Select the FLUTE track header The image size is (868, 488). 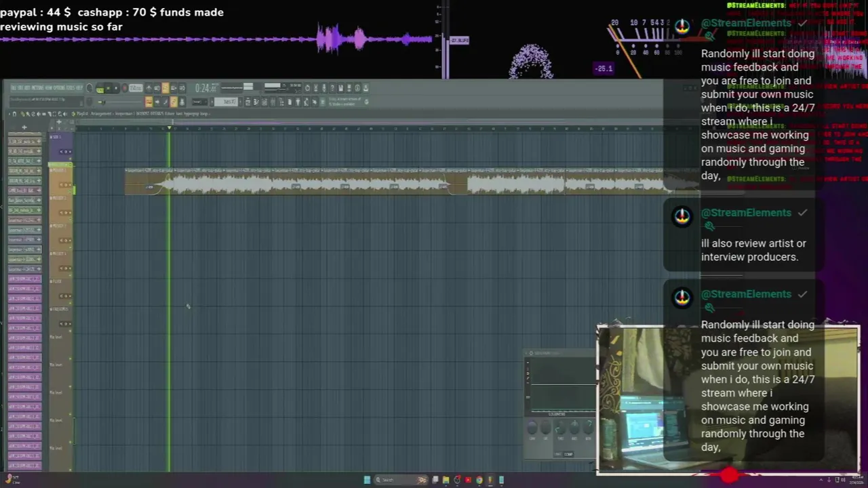pyautogui.click(x=61, y=292)
